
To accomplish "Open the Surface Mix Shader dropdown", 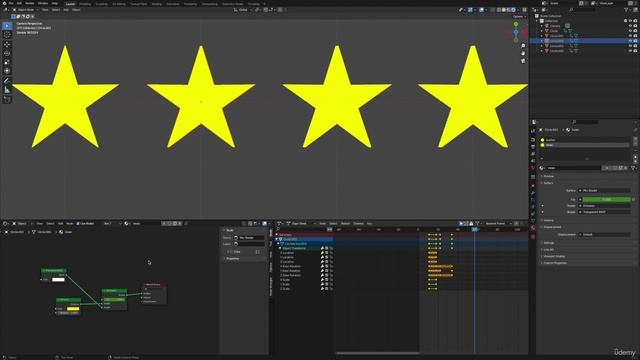I will click(x=604, y=191).
